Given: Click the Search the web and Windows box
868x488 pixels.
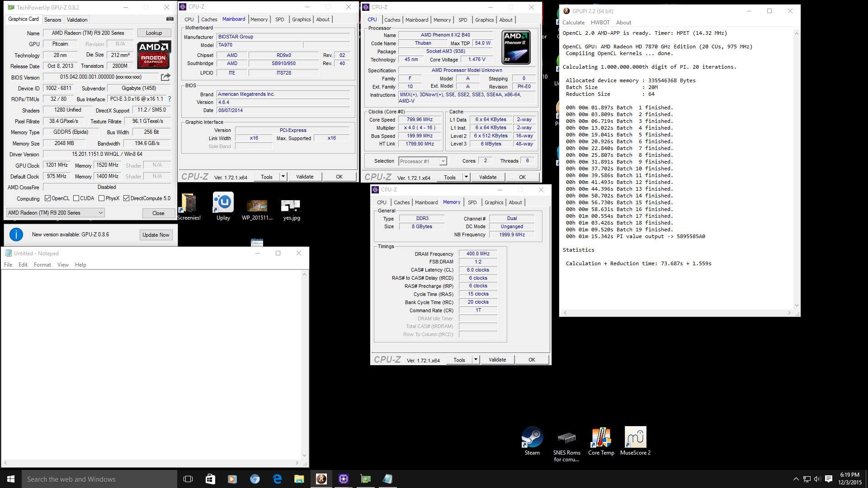Looking at the screenshot, I should pyautogui.click(x=99, y=479).
